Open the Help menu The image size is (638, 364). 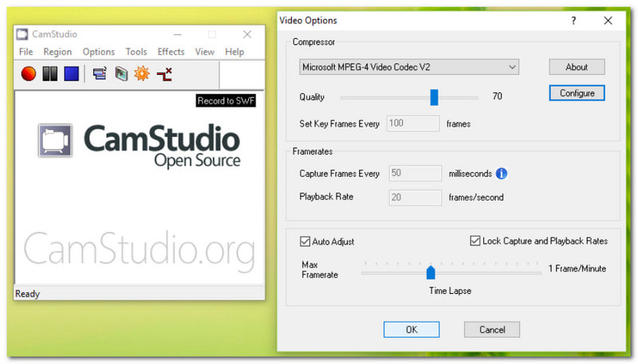234,52
